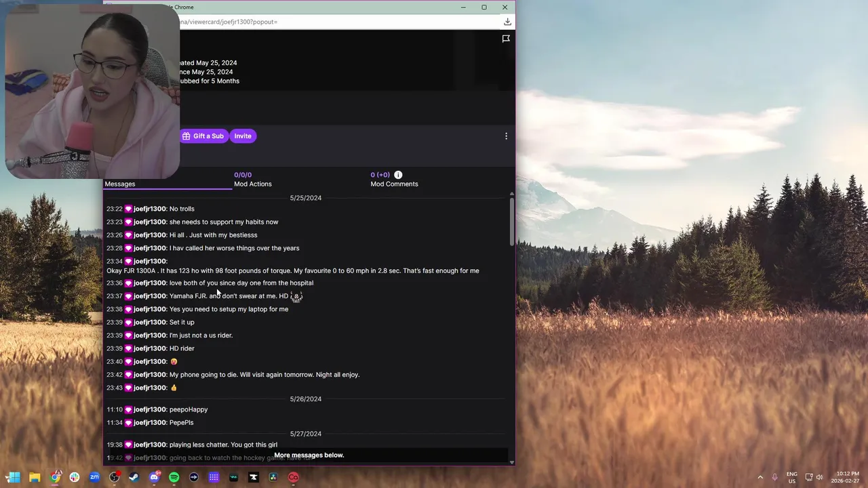The height and width of the screenshot is (488, 868).
Task: Click the 5/26/2024 date divider label
Action: [306, 399]
